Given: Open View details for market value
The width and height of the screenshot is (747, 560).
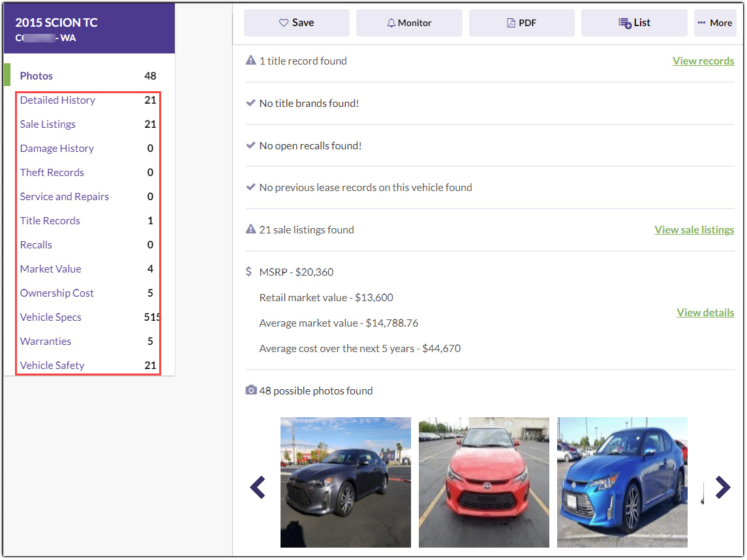Looking at the screenshot, I should pyautogui.click(x=705, y=312).
